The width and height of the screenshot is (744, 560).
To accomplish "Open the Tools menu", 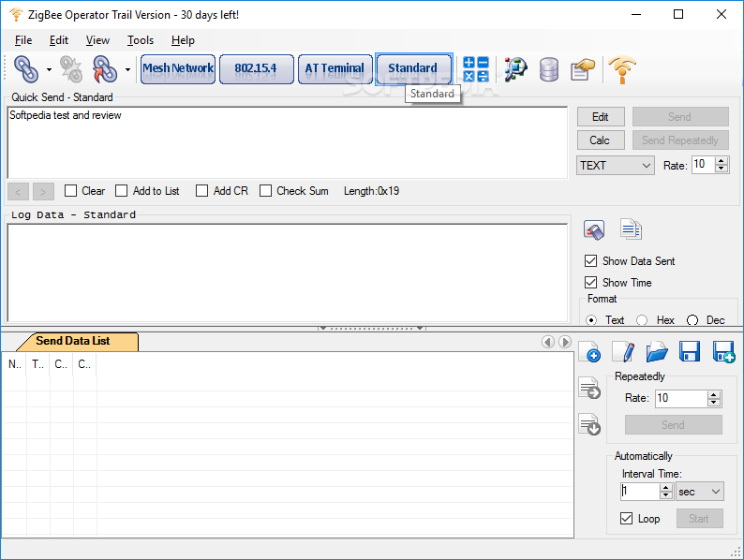I will click(141, 40).
